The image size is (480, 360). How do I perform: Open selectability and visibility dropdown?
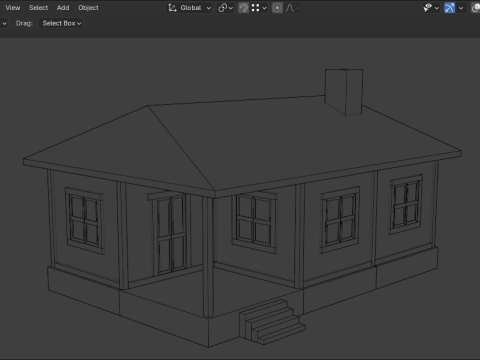(431, 8)
